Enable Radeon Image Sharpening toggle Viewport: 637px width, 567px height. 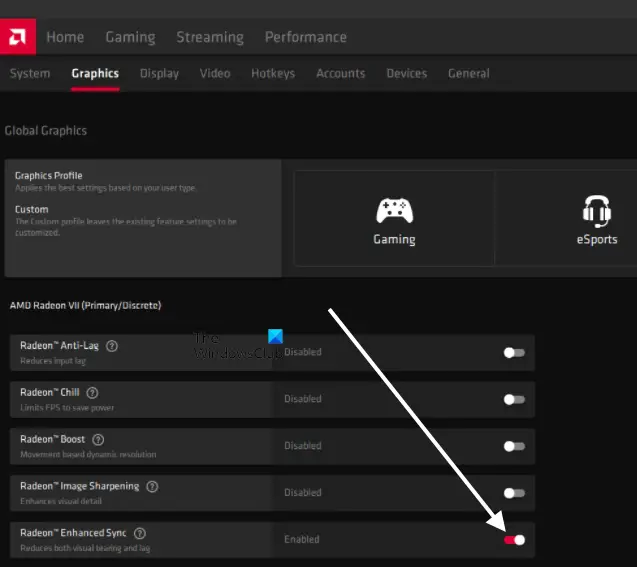click(x=514, y=493)
